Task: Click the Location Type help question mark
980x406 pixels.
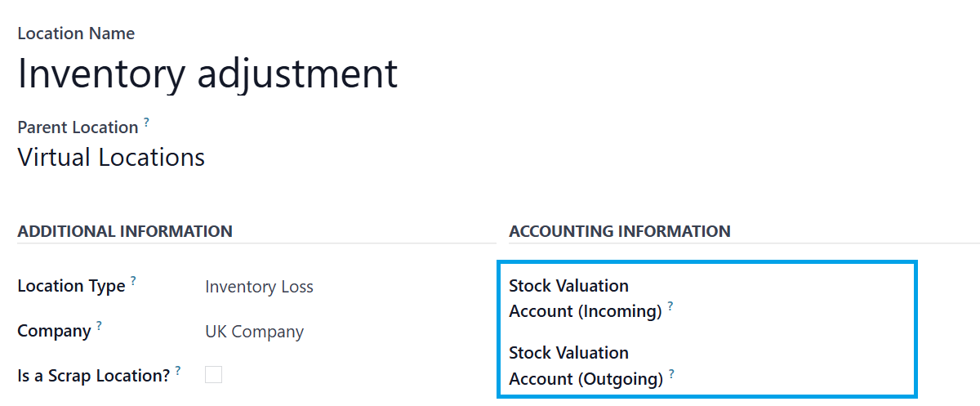Action: click(133, 281)
